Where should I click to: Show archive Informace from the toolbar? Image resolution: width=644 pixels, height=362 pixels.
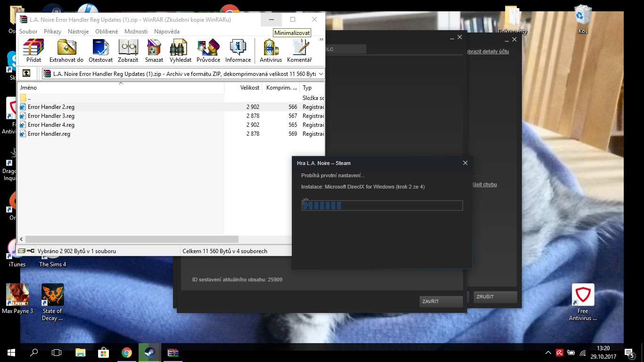pyautogui.click(x=238, y=50)
